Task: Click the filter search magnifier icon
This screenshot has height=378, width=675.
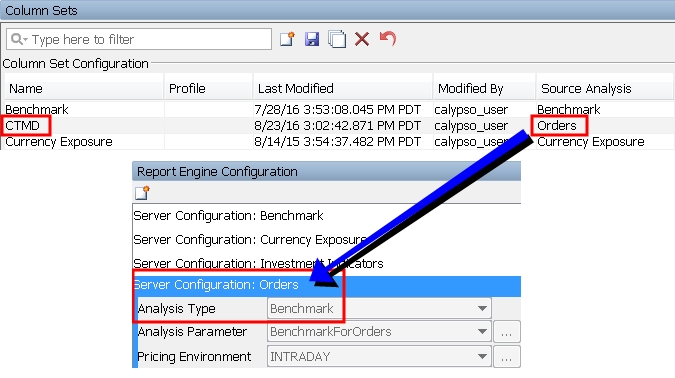Action: click(x=19, y=39)
